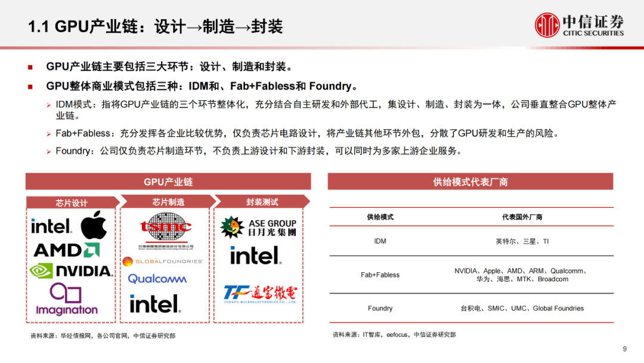Click the Apple logo

94,224
